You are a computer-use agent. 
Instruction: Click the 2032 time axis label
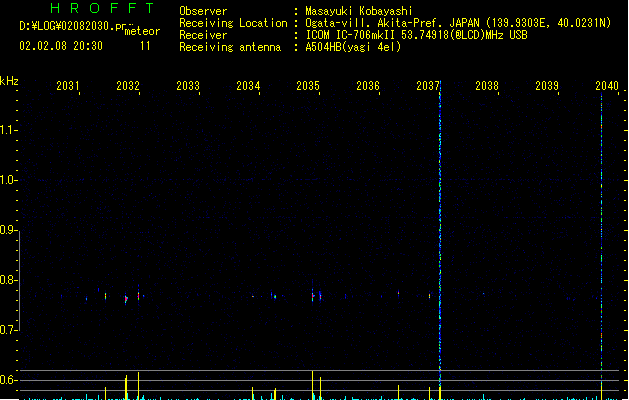point(128,86)
